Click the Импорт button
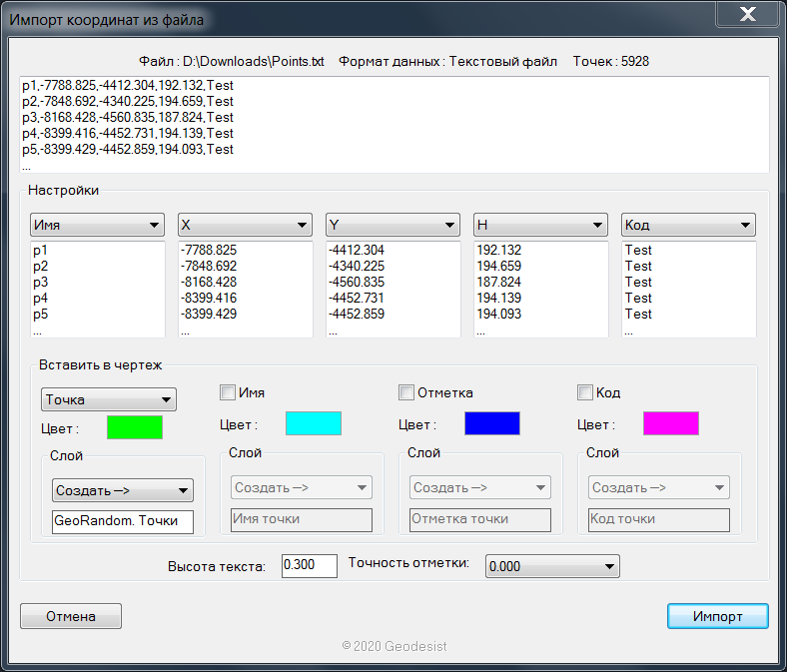This screenshot has height=672, width=787. tap(717, 616)
